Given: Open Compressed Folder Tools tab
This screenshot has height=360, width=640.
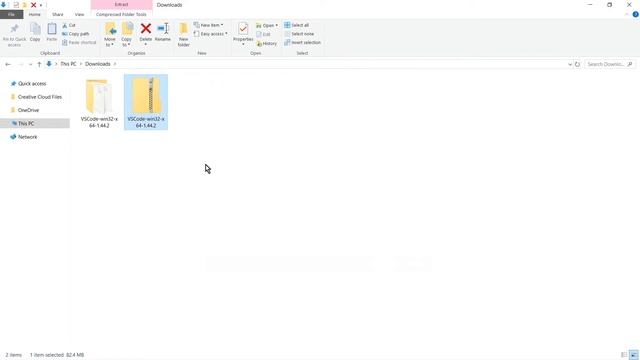Looking at the screenshot, I should 121,14.
